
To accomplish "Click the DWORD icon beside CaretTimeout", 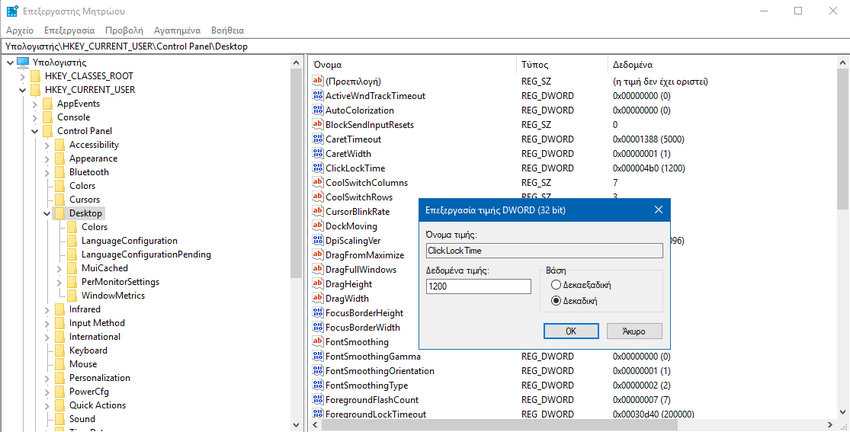I will 318,139.
